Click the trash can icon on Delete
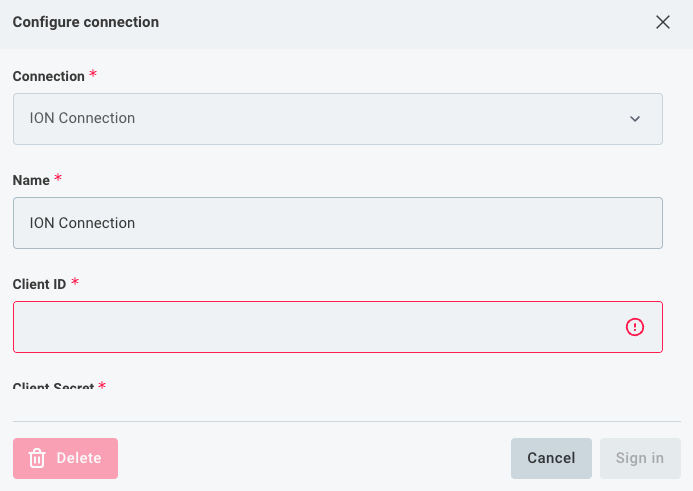Image resolution: width=693 pixels, height=491 pixels. (x=38, y=458)
